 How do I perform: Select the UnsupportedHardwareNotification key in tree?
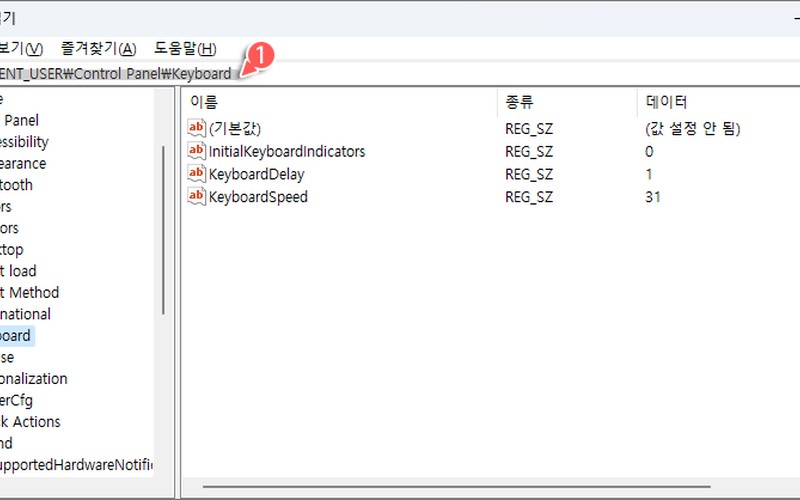click(77, 465)
